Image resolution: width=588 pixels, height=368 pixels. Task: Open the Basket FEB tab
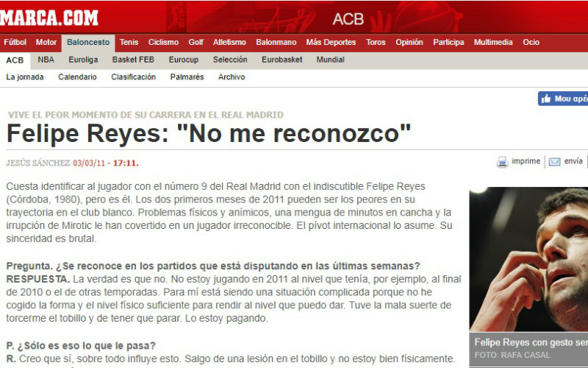(x=133, y=60)
